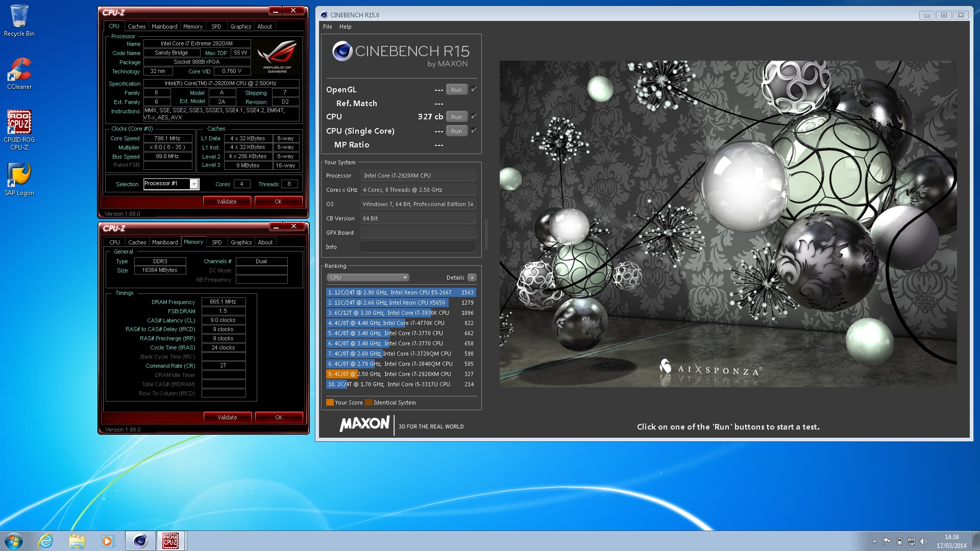Screen dimensions: 980x551
Task: Switch to Cinebench taskbar icon
Action: coord(140,541)
